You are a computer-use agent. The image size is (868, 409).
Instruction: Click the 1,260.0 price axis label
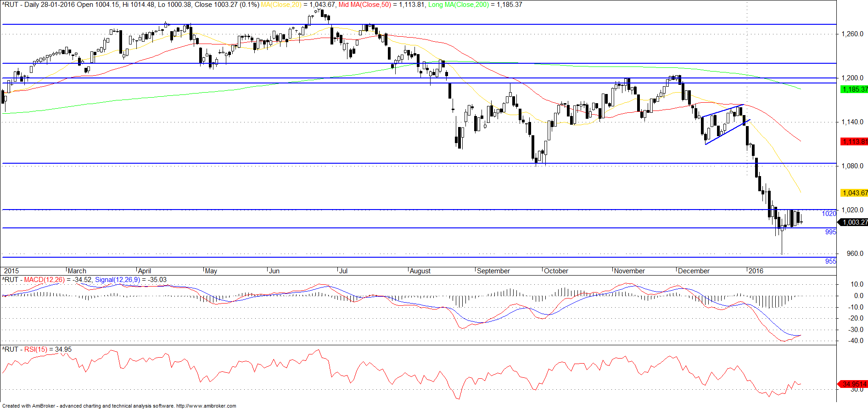tap(852, 34)
